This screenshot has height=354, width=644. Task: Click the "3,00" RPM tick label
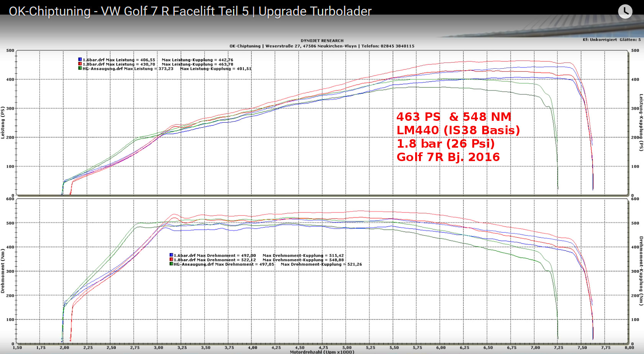pos(158,347)
